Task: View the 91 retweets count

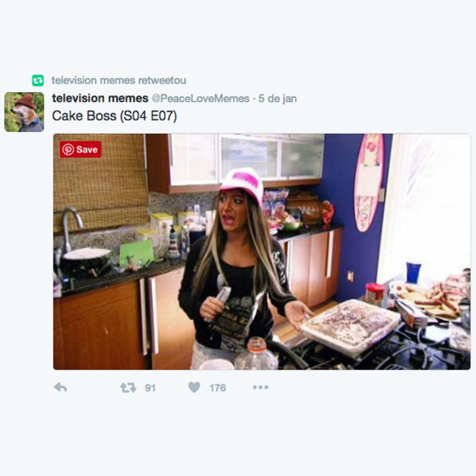Action: [x=150, y=388]
